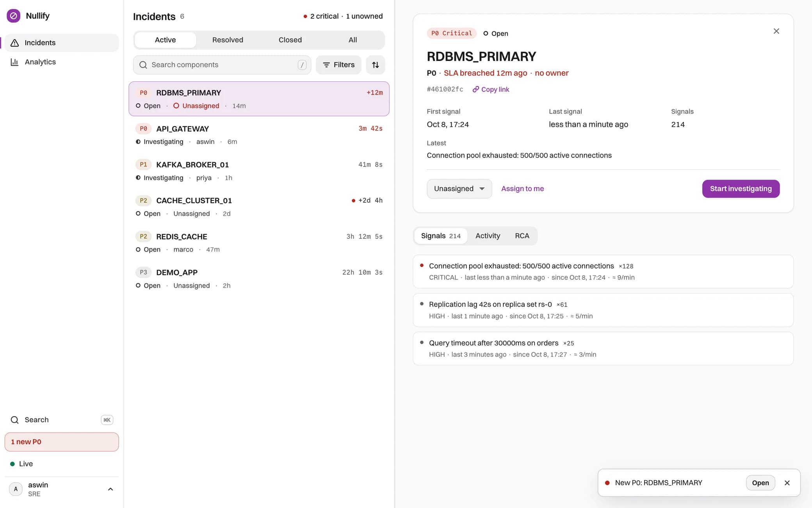Click the P0 Critical badge in detail panel

[451, 33]
